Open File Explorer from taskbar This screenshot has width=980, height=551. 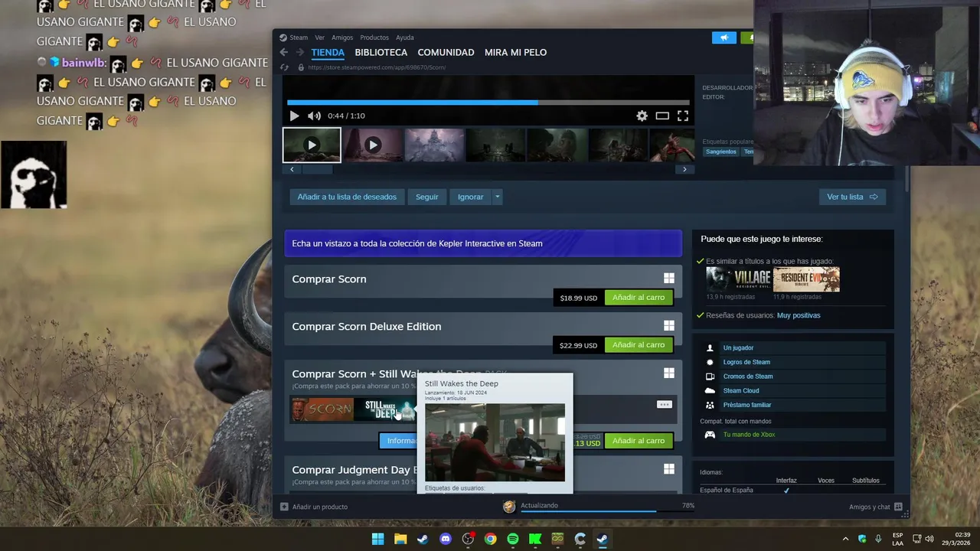pyautogui.click(x=400, y=539)
